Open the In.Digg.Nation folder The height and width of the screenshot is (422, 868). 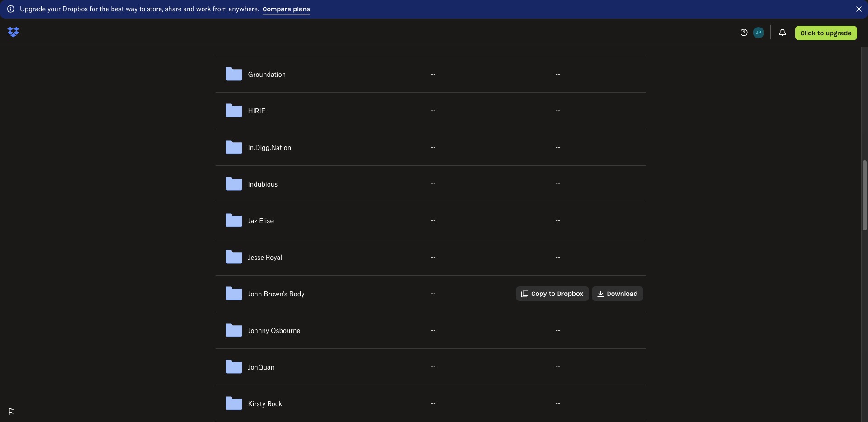269,148
